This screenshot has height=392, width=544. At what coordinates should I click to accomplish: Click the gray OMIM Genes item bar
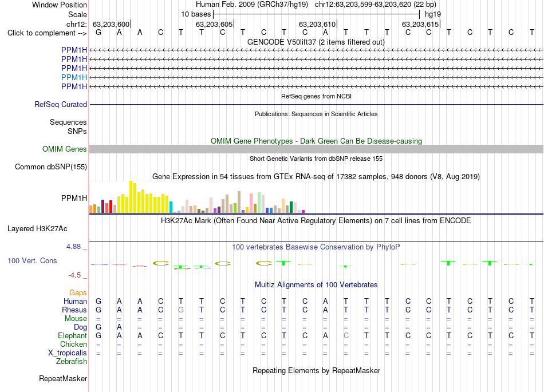tap(316, 149)
